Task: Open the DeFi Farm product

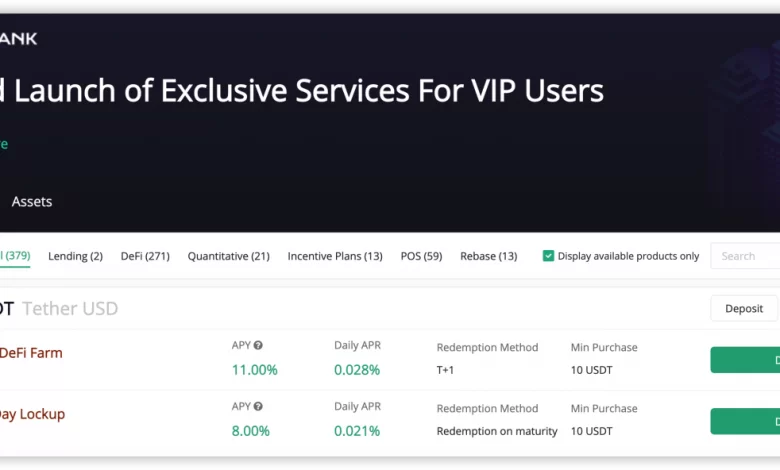Action: coord(31,353)
